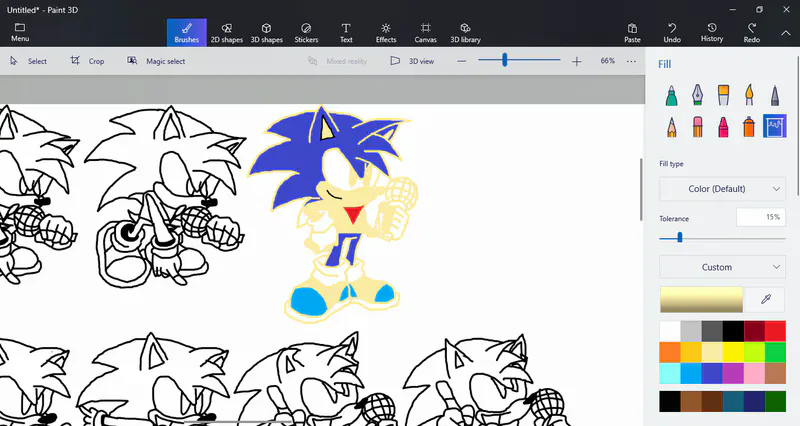The height and width of the screenshot is (426, 800).
Task: Select the Oil brush
Action: pyautogui.click(x=723, y=95)
